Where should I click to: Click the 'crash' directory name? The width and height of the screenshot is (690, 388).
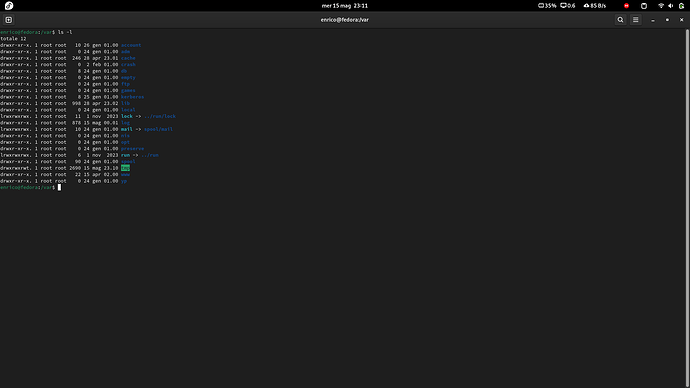pyautogui.click(x=128, y=64)
